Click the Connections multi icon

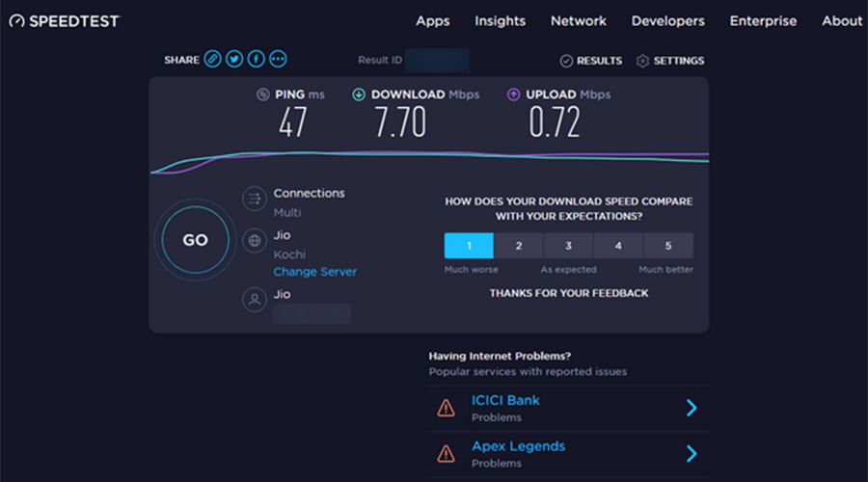pyautogui.click(x=255, y=200)
